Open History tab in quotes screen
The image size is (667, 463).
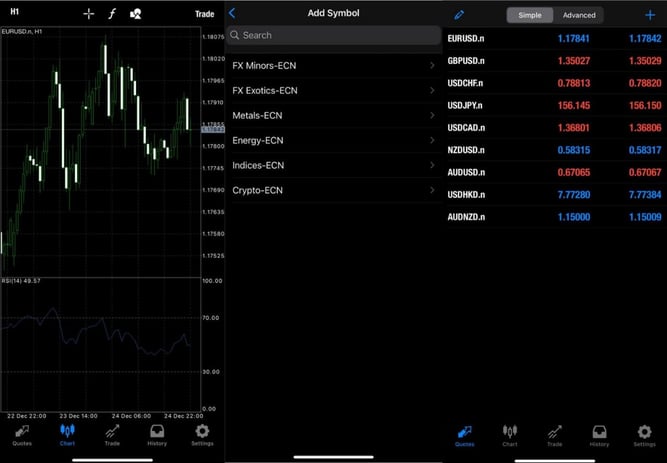point(599,436)
